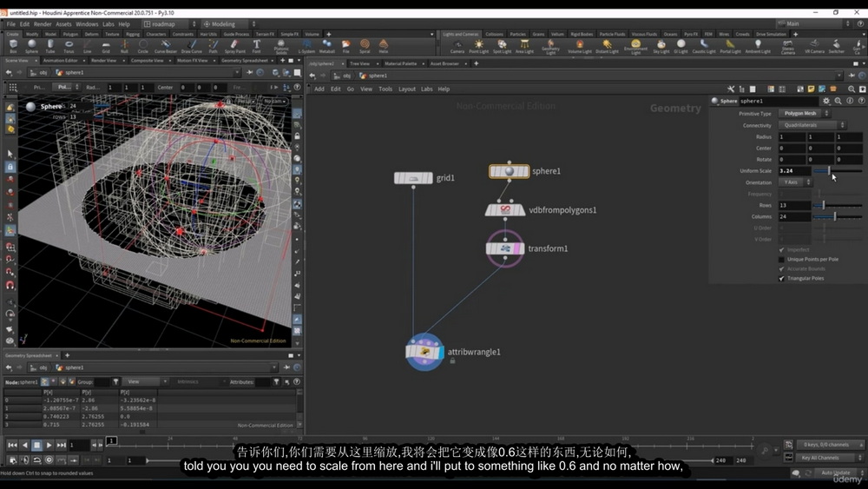Screen dimensions: 868x489
Task: Open the roadmap desktop dropdown
Action: pyautogui.click(x=170, y=23)
